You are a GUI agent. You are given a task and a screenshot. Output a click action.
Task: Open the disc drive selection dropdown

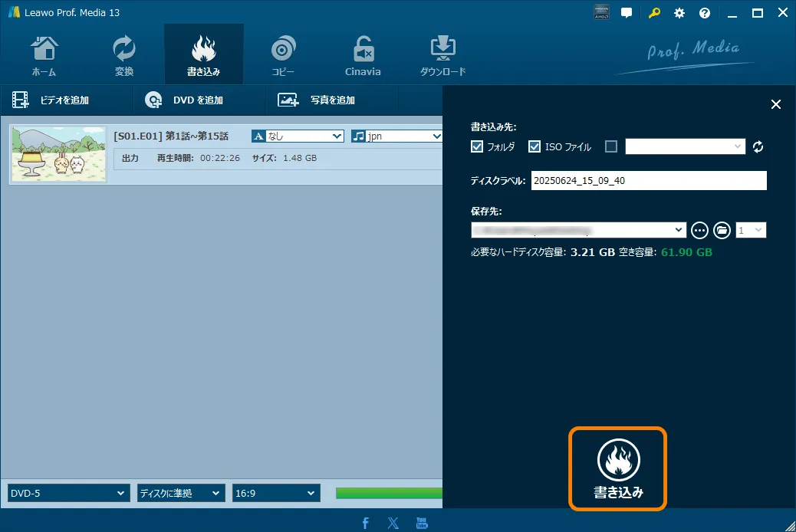pos(686,146)
